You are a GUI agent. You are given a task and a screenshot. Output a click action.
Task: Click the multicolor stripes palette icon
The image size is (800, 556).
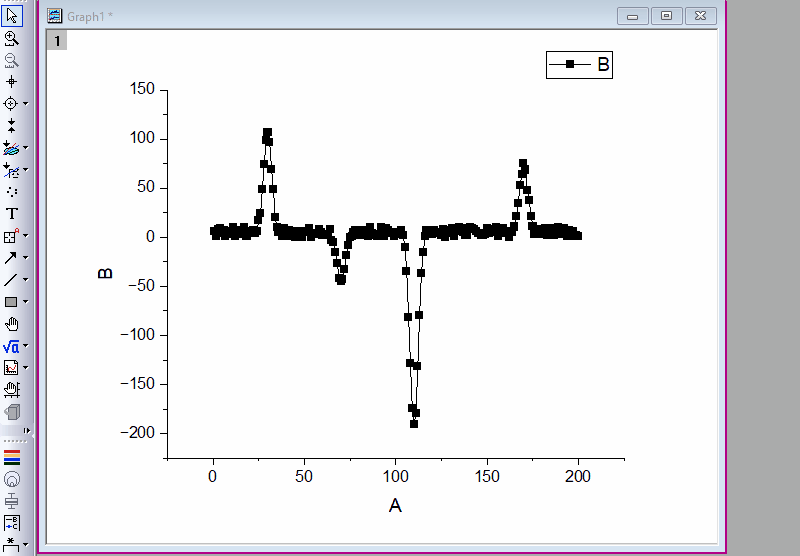click(x=11, y=458)
